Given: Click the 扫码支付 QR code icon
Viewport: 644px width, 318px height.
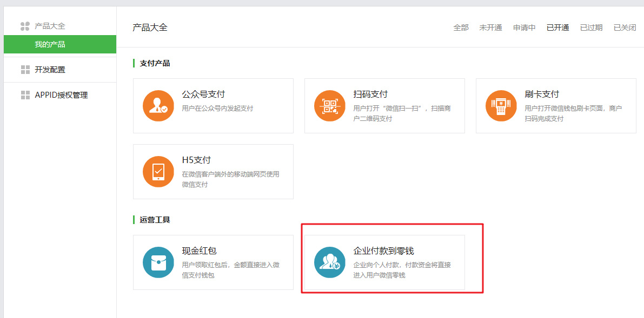Looking at the screenshot, I should pos(330,106).
